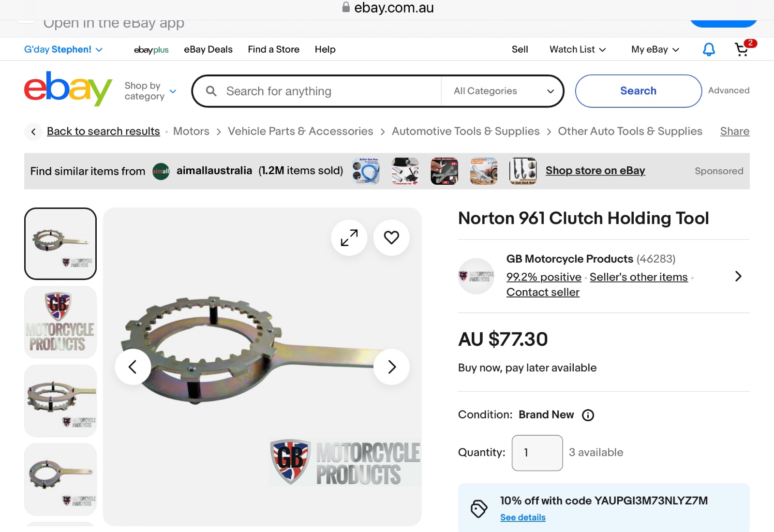Show the next product image
Screen dimensions: 774x532
pos(391,367)
